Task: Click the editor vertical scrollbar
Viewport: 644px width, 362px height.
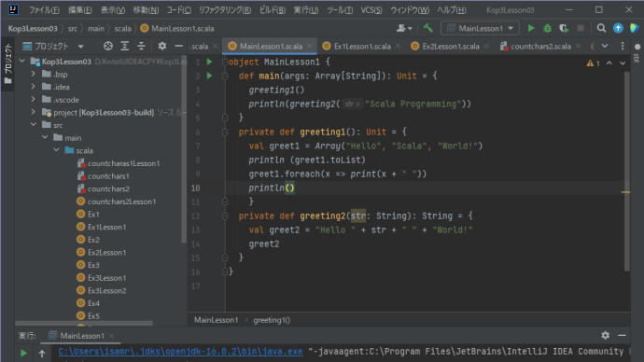Action: 627,172
